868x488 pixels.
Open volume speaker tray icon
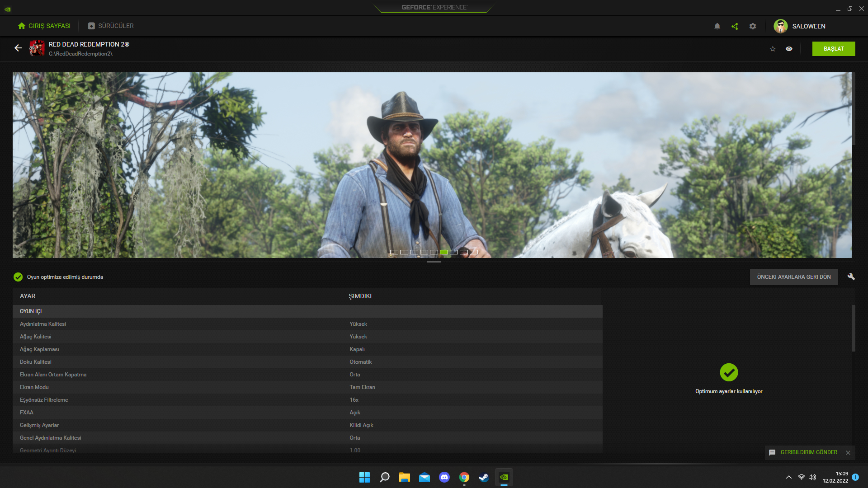click(x=812, y=477)
